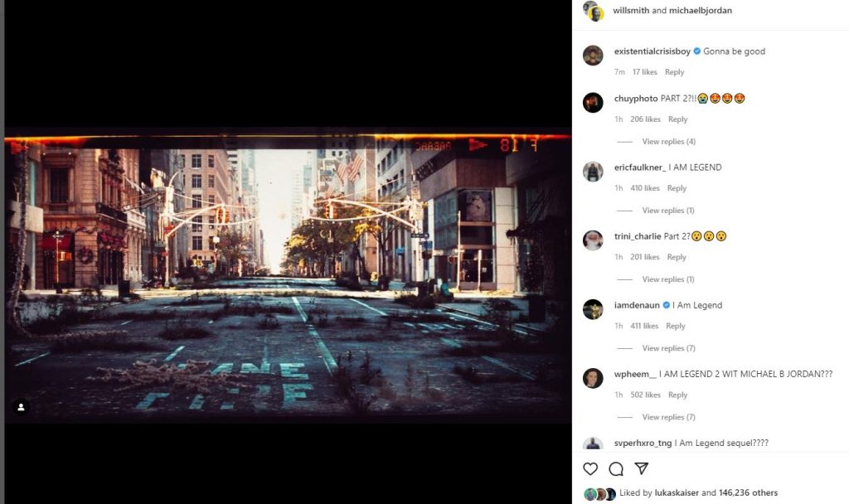
Task: Reply to chuyphoto's comment
Action: click(x=678, y=119)
